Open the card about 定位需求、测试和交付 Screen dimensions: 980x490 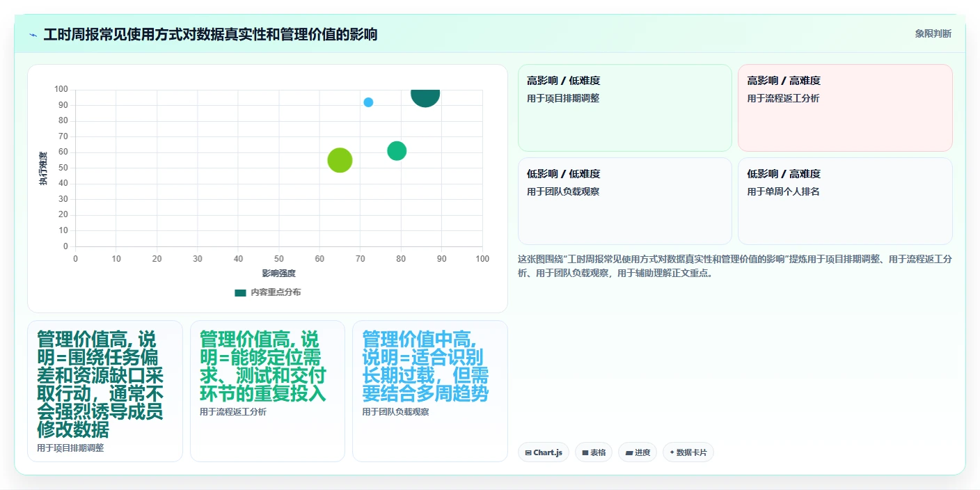(267, 391)
